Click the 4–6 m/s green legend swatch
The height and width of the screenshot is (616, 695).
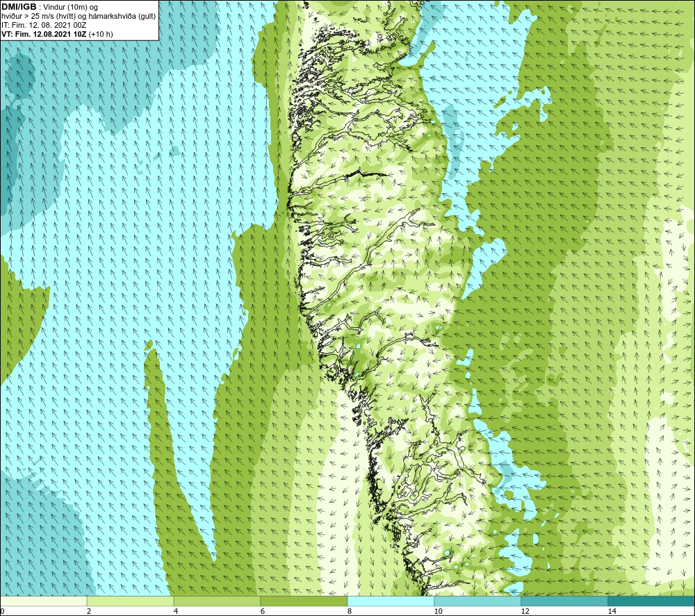click(x=217, y=601)
